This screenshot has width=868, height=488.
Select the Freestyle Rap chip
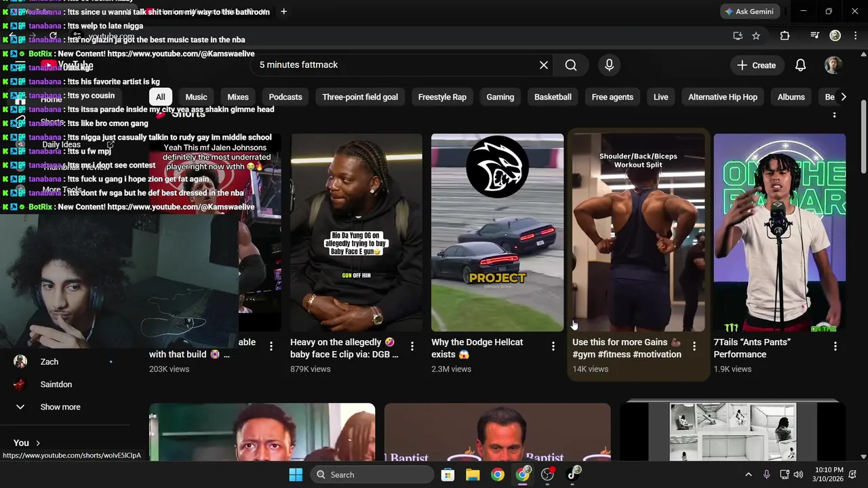(442, 97)
